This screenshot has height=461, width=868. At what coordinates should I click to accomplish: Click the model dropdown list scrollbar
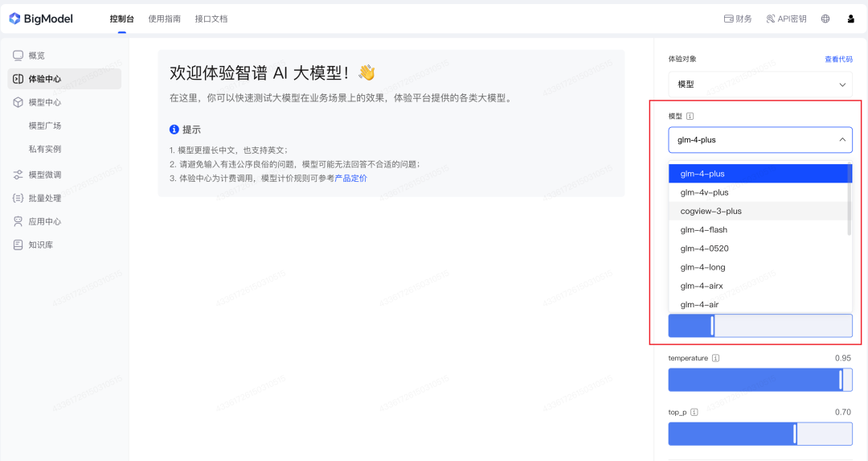click(850, 200)
